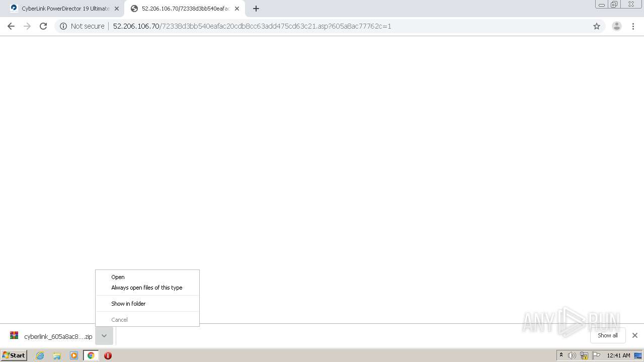Go back to the previous page
The height and width of the screenshot is (362, 644).
(x=11, y=26)
